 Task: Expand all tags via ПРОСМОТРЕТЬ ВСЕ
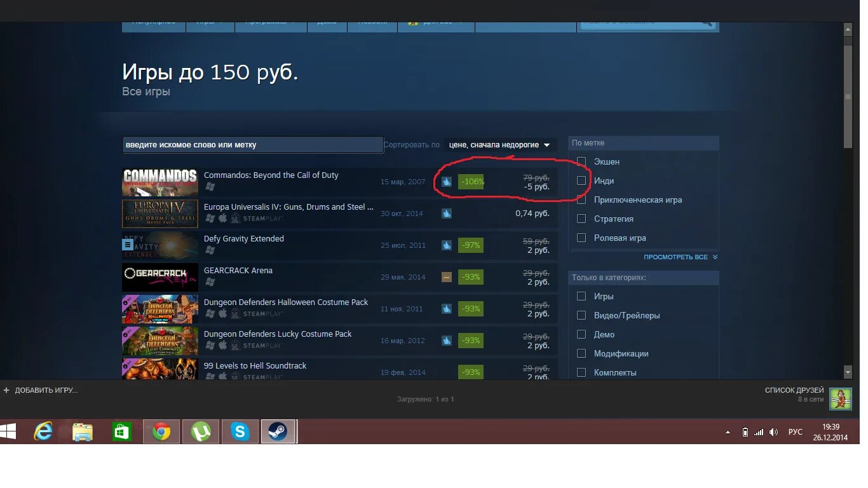point(681,257)
